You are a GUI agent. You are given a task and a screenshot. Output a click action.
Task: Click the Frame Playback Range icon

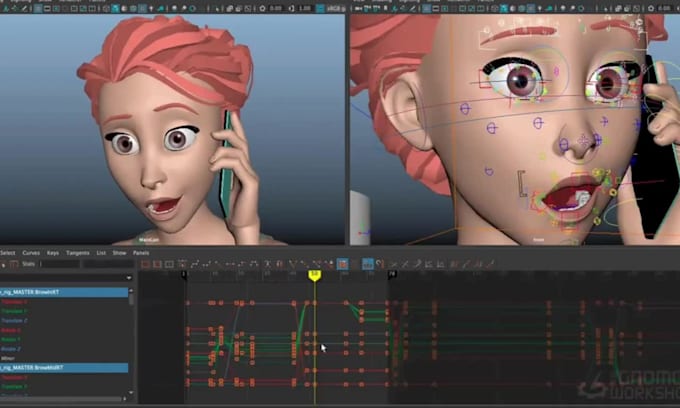(x=157, y=264)
